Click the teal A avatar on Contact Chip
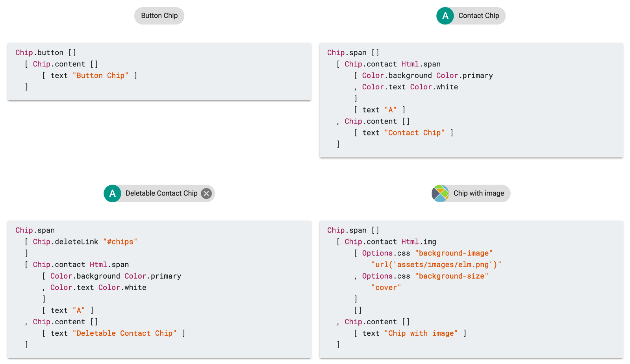The image size is (630, 364). pos(445,16)
